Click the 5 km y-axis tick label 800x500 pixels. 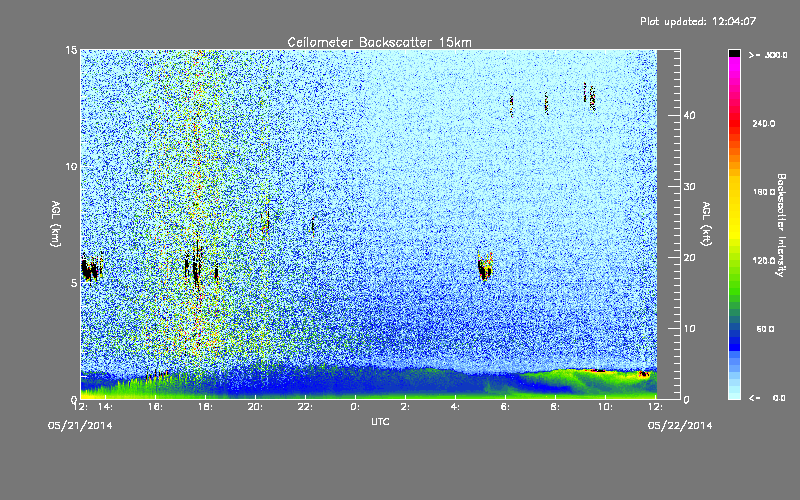click(x=74, y=283)
